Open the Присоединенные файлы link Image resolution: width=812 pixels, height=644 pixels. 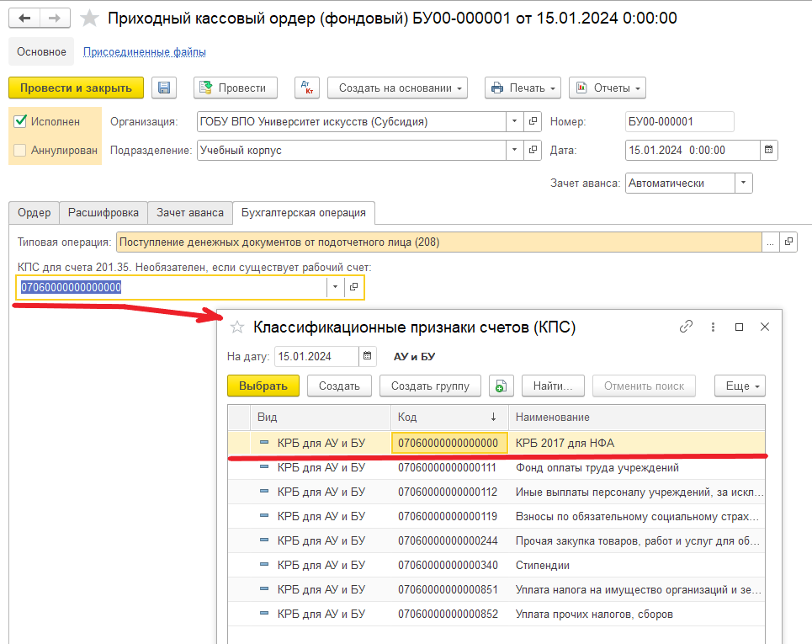coord(145,52)
